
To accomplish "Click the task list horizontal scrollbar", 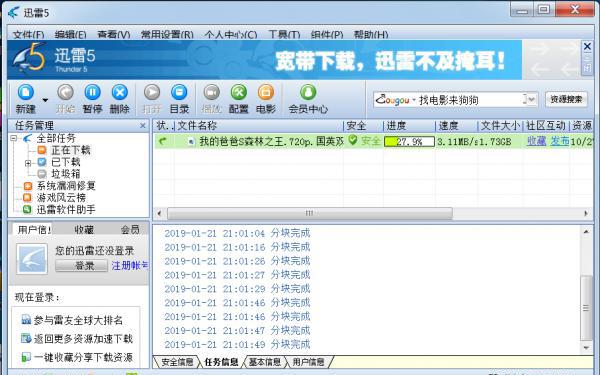I will tap(310, 213).
